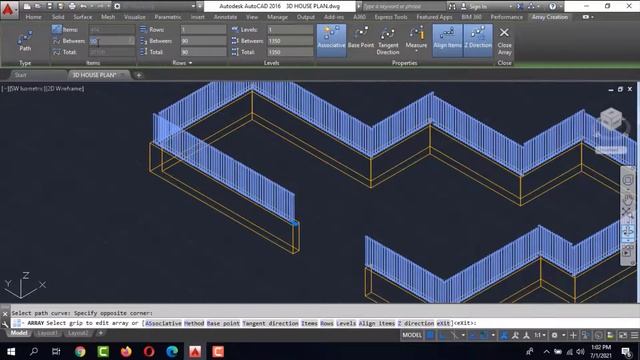
Task: Click the Levels Between 1350 field
Action: point(290,41)
